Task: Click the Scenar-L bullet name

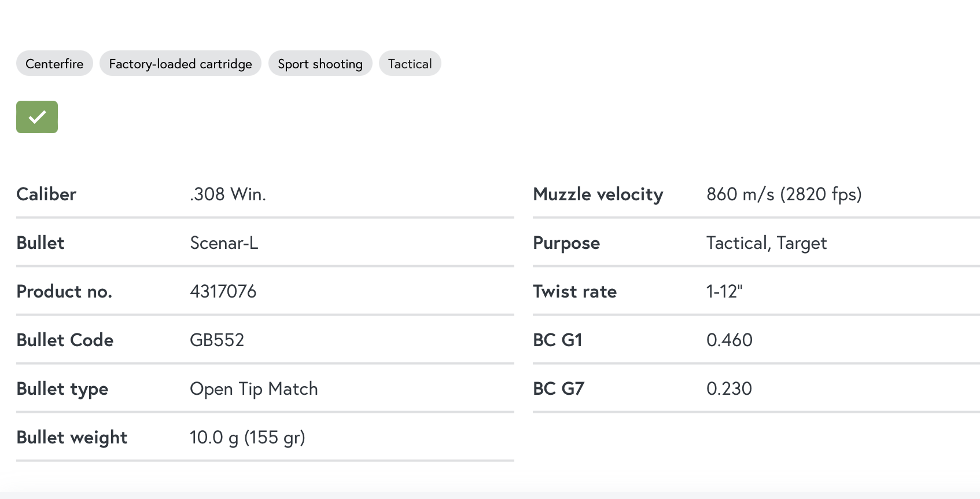Action: 224,243
